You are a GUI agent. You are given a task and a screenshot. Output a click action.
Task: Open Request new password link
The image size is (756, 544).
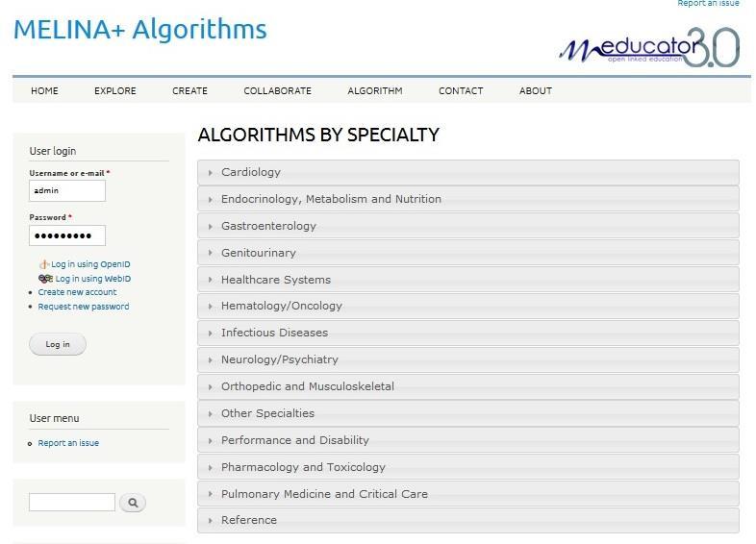click(84, 307)
